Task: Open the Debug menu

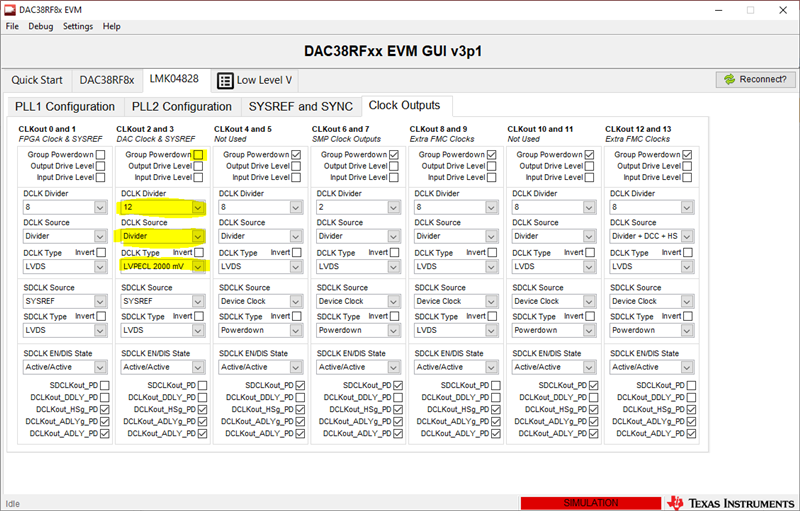Action: (x=41, y=26)
